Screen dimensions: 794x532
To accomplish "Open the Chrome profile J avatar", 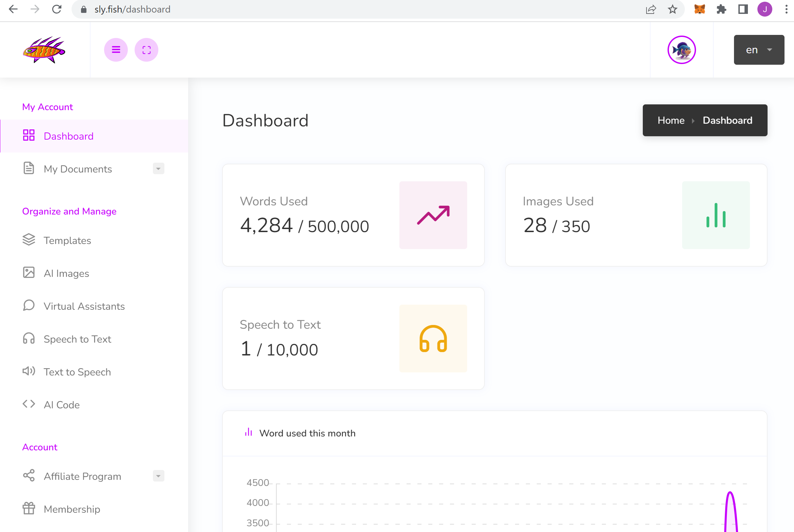I will click(765, 9).
